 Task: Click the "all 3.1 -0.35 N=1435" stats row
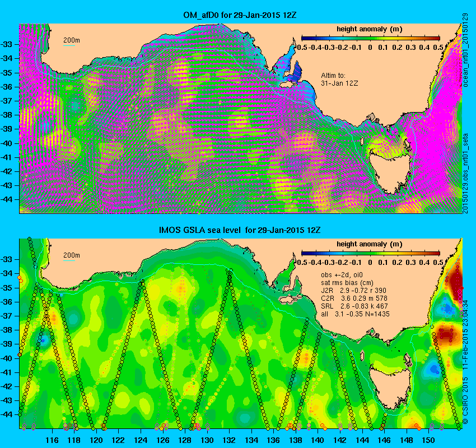pyautogui.click(x=355, y=314)
